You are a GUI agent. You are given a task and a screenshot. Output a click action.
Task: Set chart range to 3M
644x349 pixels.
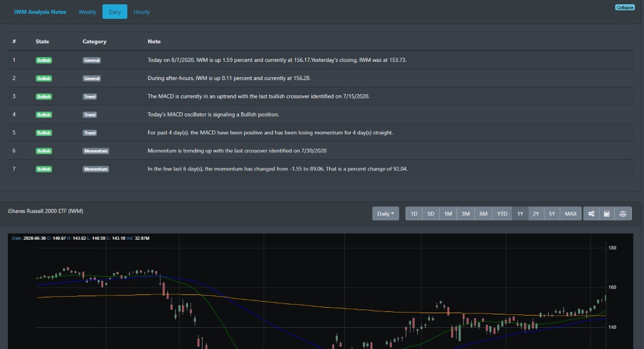pyautogui.click(x=465, y=214)
